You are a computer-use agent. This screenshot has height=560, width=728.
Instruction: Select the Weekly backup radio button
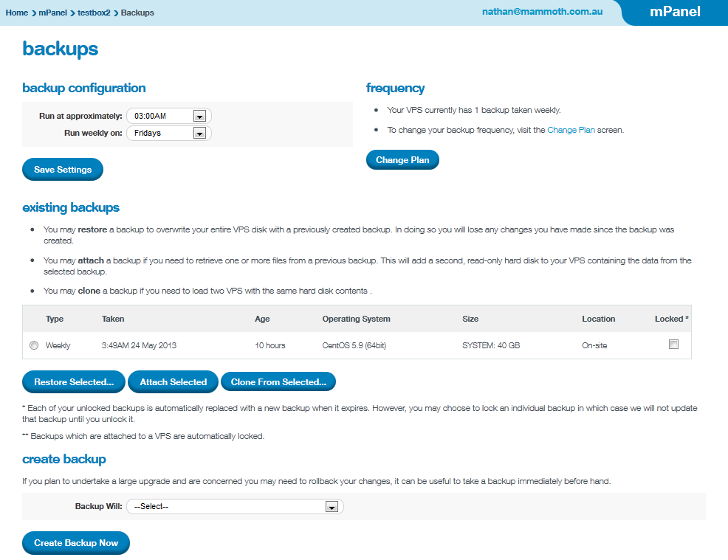34,345
